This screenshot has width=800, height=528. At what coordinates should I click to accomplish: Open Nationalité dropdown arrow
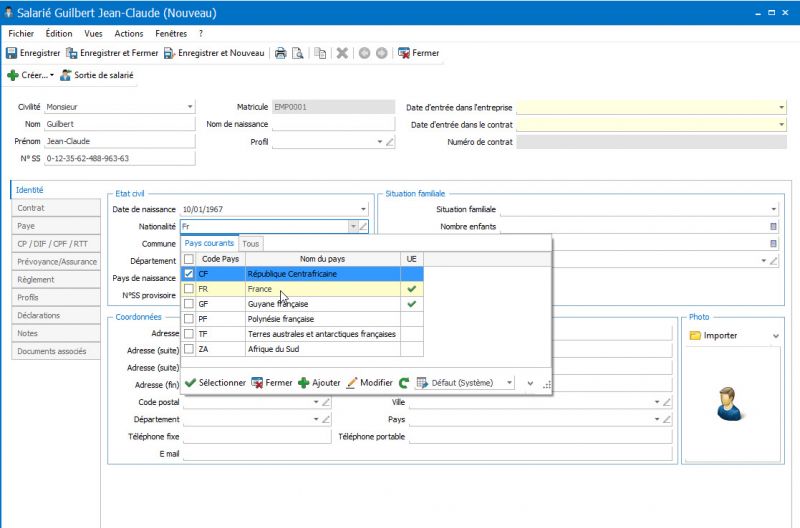tap(353, 227)
